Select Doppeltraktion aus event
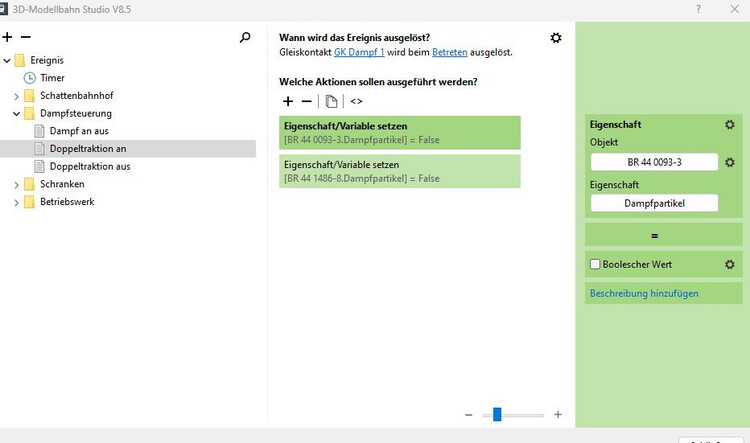Viewport: 750px width, 443px height. pyautogui.click(x=89, y=166)
